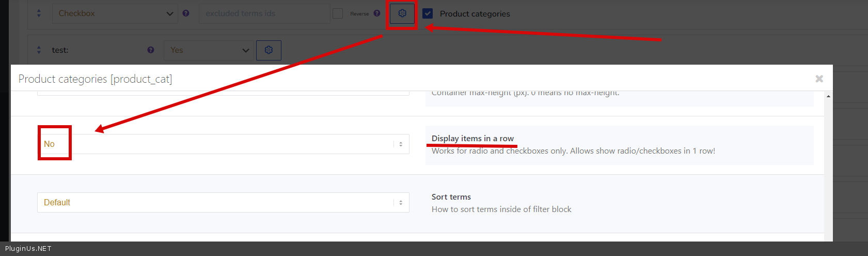Open the Sort terms Default dropdown
Viewport: 868px width, 256px height.
pyautogui.click(x=223, y=203)
